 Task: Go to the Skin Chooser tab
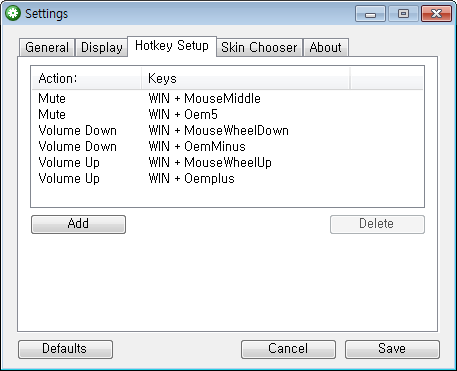point(259,47)
